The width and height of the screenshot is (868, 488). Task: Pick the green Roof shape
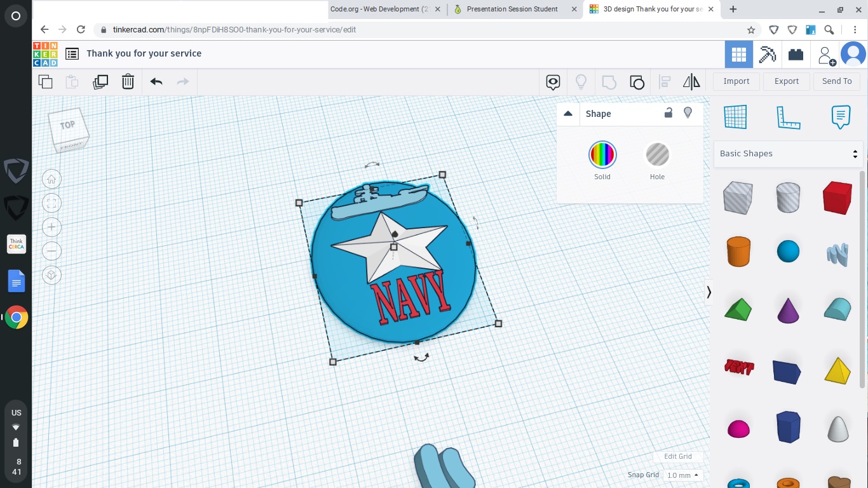[738, 309]
